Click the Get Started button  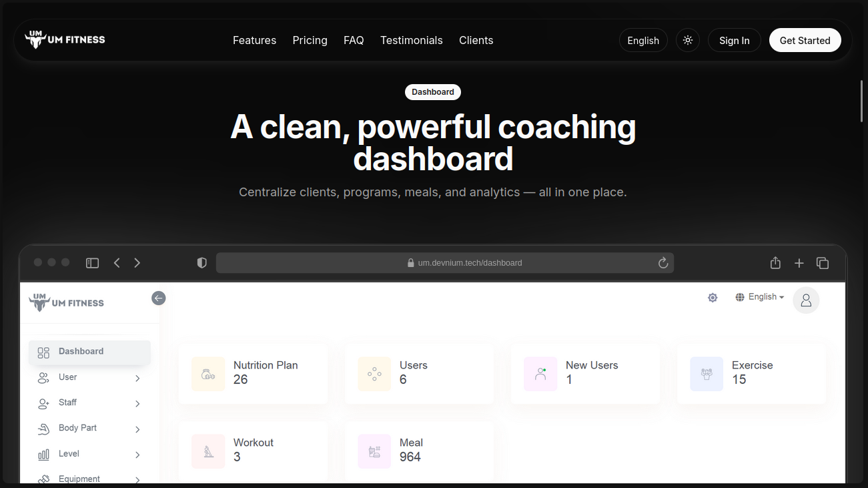click(x=805, y=40)
